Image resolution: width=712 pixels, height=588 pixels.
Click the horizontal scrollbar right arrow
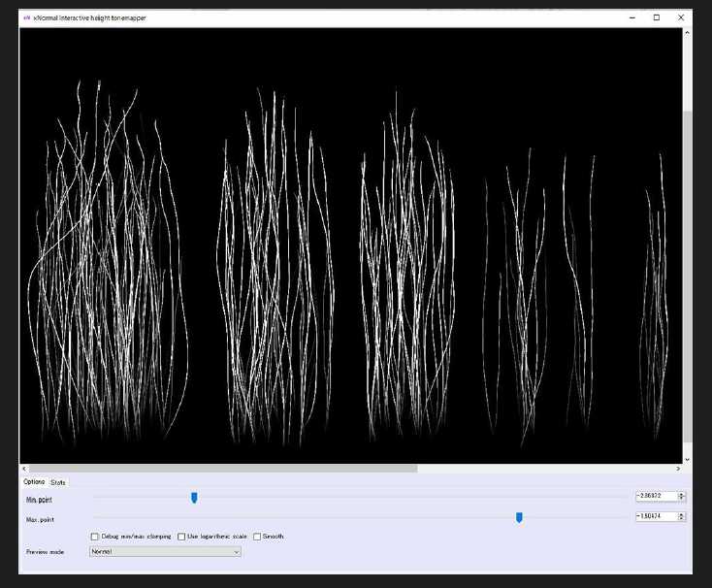(x=678, y=469)
